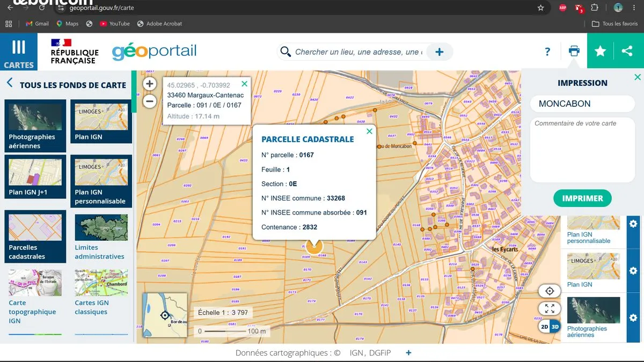Toggle fullscreen map mode
This screenshot has height=362, width=644.
[x=550, y=308]
